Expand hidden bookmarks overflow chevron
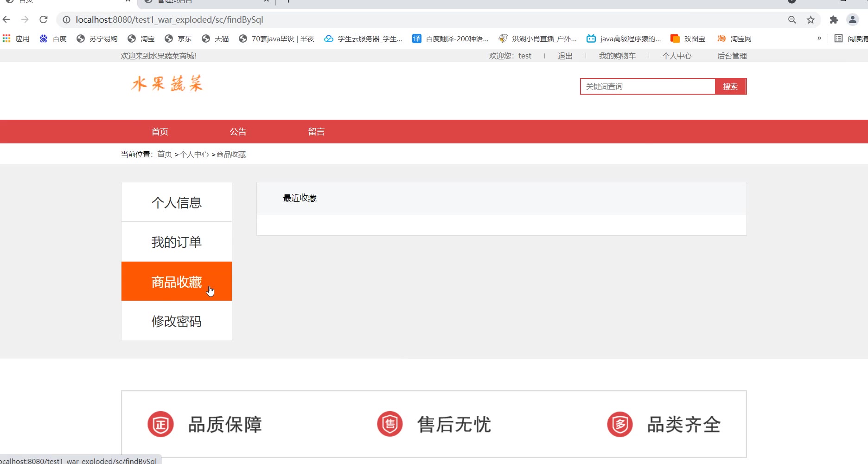 point(819,39)
